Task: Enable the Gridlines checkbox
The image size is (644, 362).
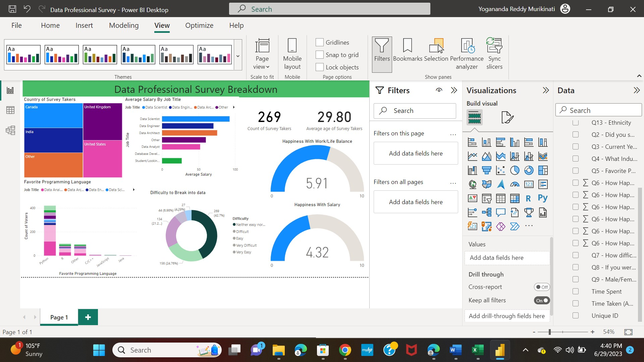Action: (320, 42)
